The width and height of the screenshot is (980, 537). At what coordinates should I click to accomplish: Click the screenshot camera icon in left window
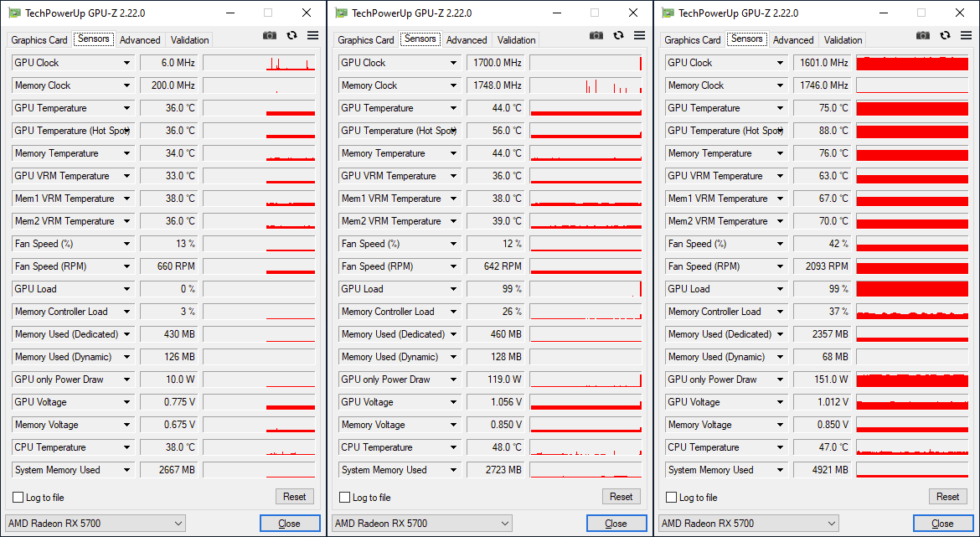tap(269, 35)
